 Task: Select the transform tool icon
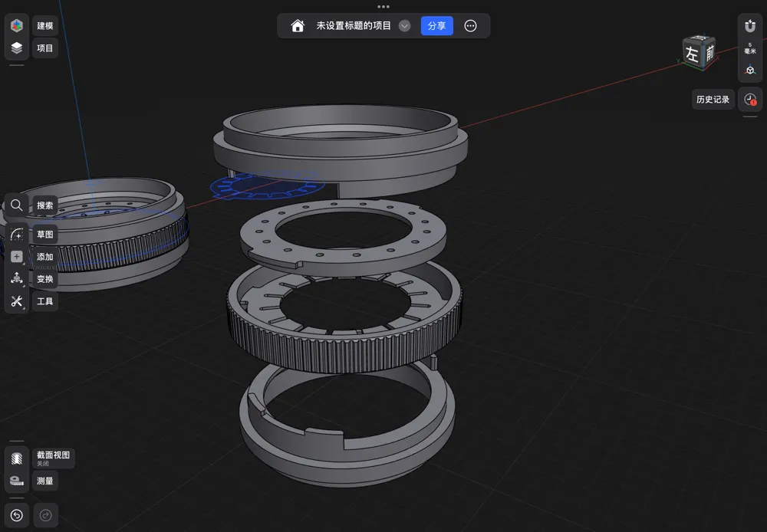17,279
